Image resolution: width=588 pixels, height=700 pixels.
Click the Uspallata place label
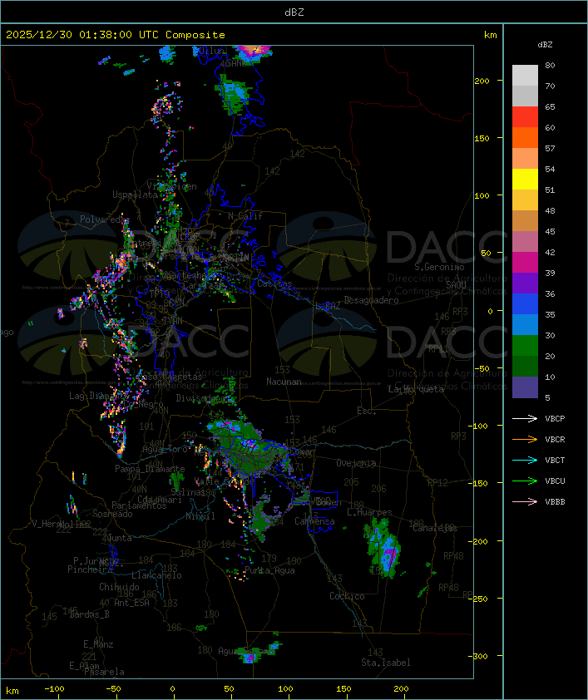pyautogui.click(x=135, y=195)
